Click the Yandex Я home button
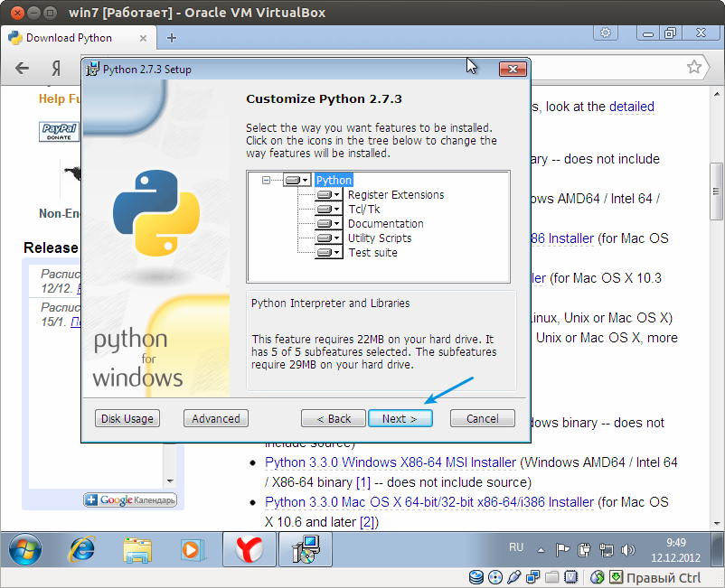This screenshot has height=588, width=725. coord(56,68)
